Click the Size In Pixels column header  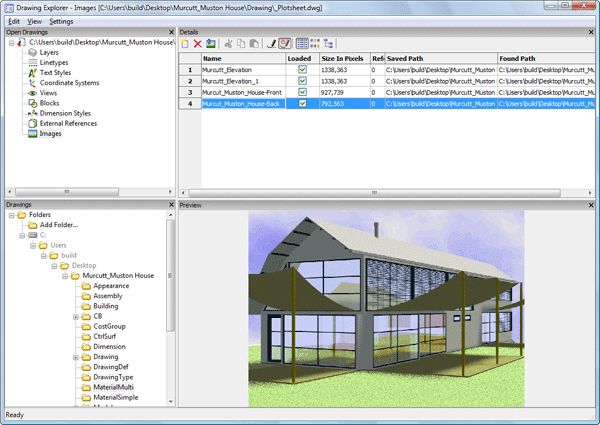pyautogui.click(x=343, y=59)
